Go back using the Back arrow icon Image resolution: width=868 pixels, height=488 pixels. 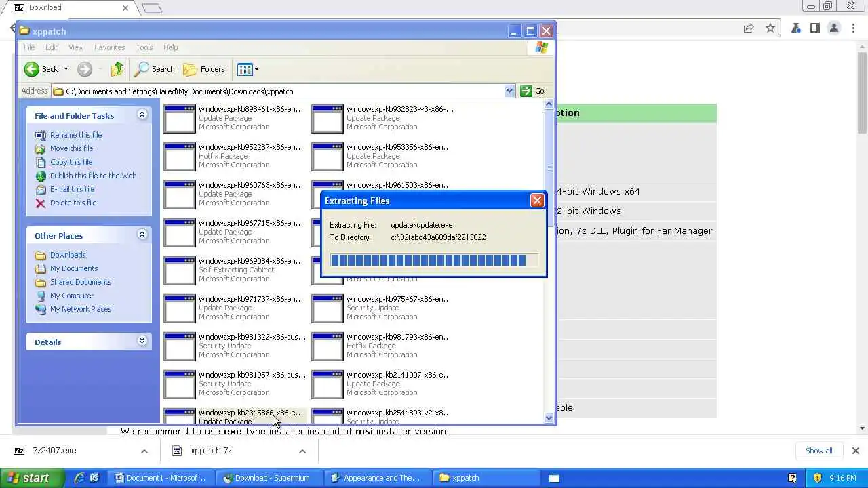coord(32,69)
